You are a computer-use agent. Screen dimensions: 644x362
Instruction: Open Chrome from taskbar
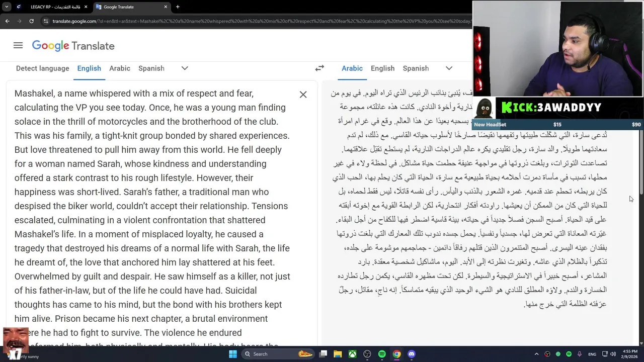(x=397, y=354)
